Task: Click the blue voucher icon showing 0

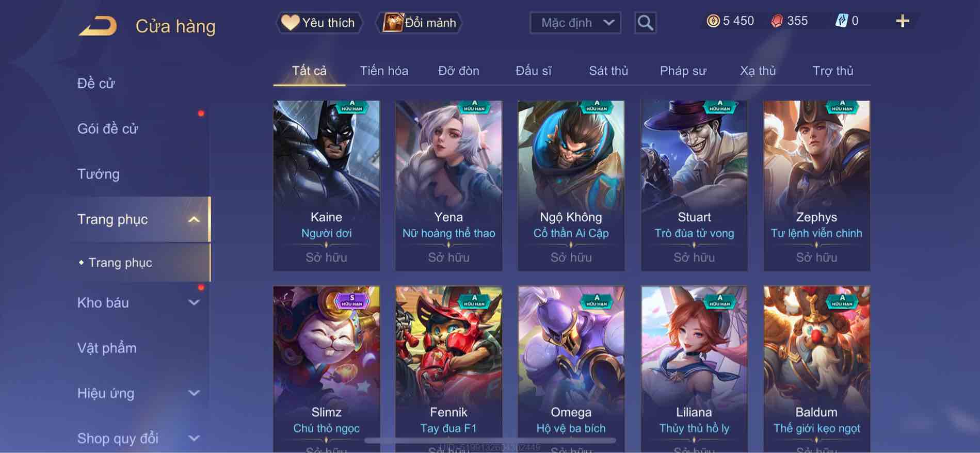Action: pyautogui.click(x=841, y=21)
